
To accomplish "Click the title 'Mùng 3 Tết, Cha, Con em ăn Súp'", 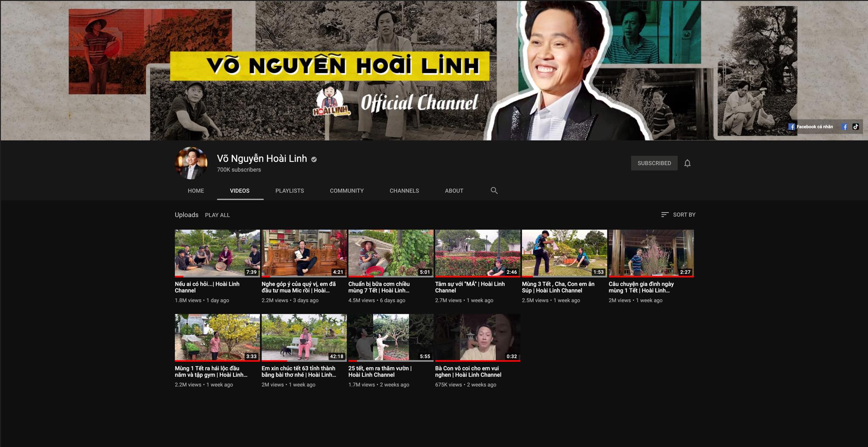I will tap(558, 287).
